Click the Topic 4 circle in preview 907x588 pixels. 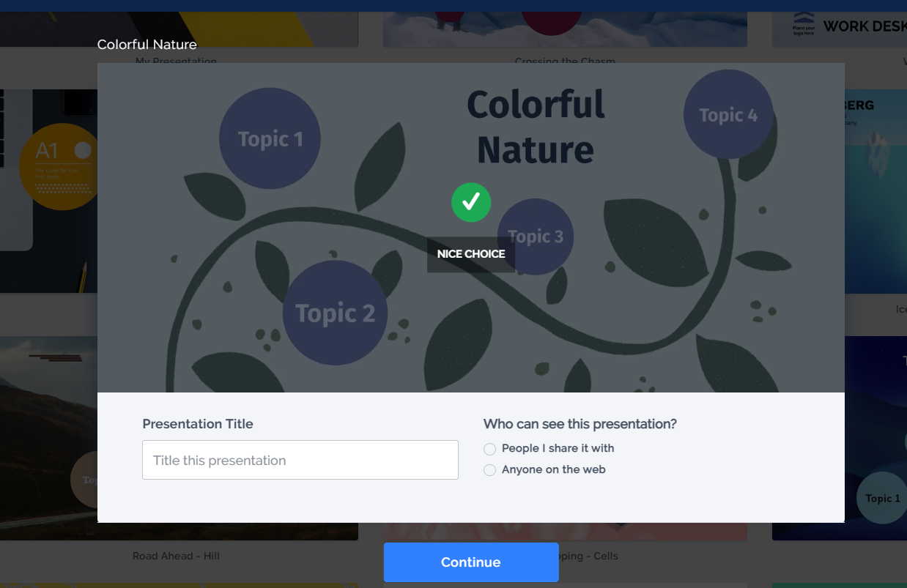(728, 115)
